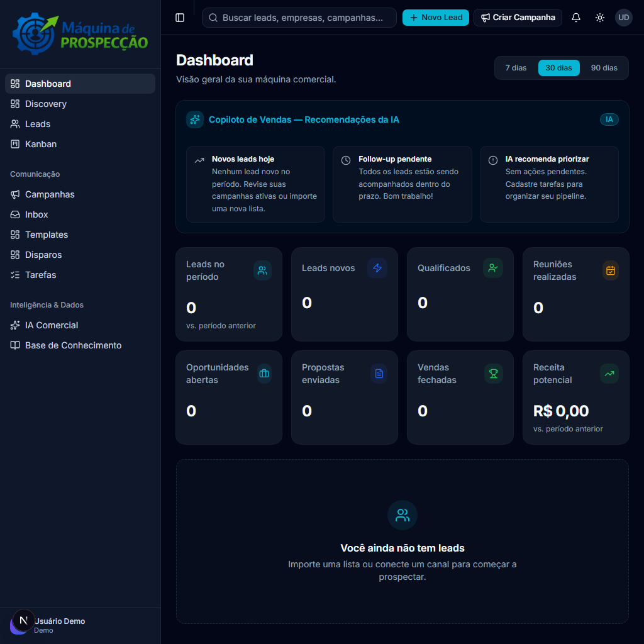Open the notifications bell
The image size is (644, 644).
click(576, 18)
